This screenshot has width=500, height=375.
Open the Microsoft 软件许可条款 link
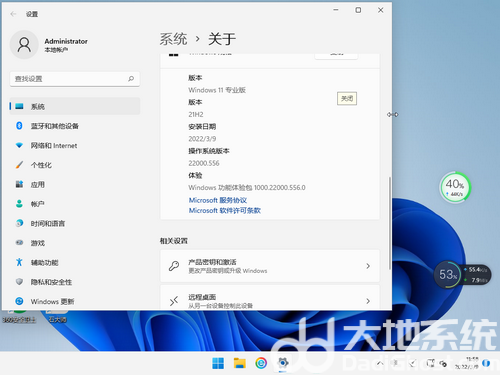[x=225, y=210]
